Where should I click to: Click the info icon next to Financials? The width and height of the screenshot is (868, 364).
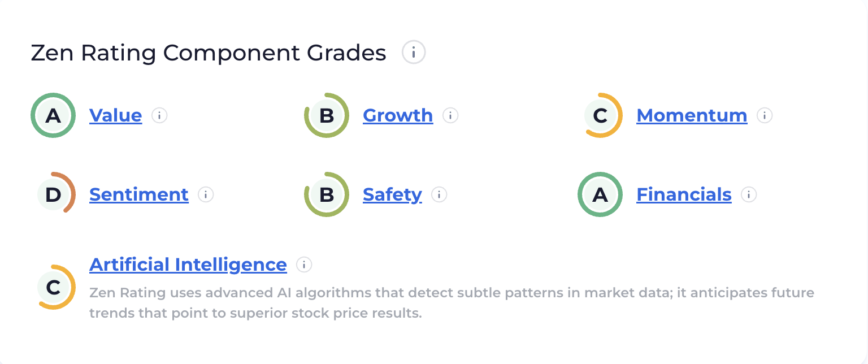coord(749,195)
